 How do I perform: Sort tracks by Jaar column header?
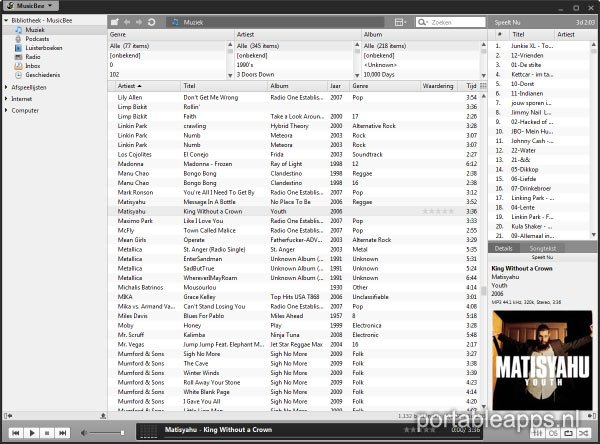pyautogui.click(x=336, y=87)
